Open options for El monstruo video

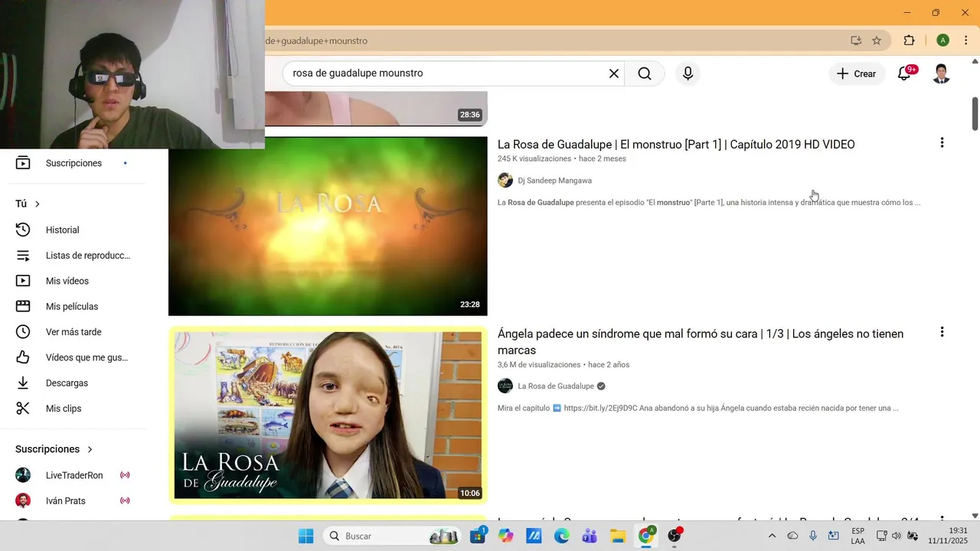pos(942,142)
